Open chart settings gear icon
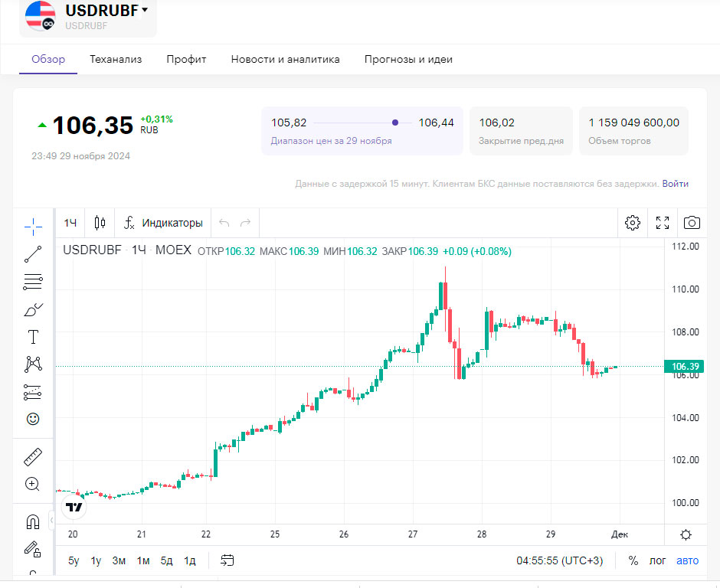Viewport: 720px width, 588px height. coord(633,223)
